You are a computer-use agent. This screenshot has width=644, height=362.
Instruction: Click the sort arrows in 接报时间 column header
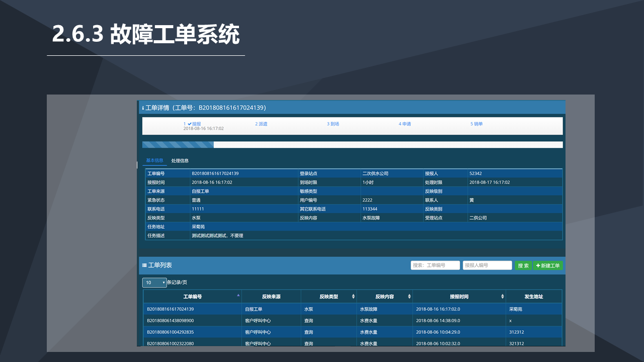[x=503, y=297]
